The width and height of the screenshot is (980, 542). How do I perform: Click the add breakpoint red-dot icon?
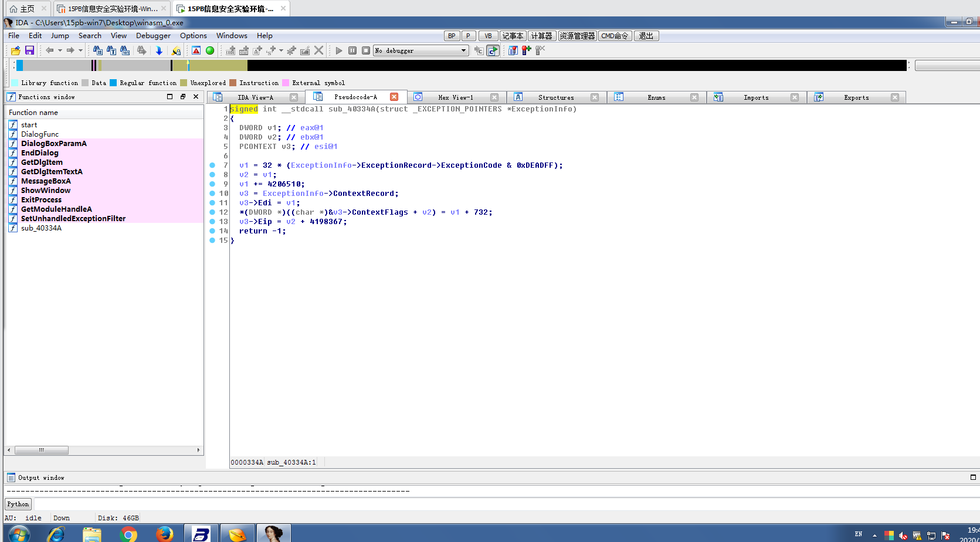pyautogui.click(x=527, y=50)
